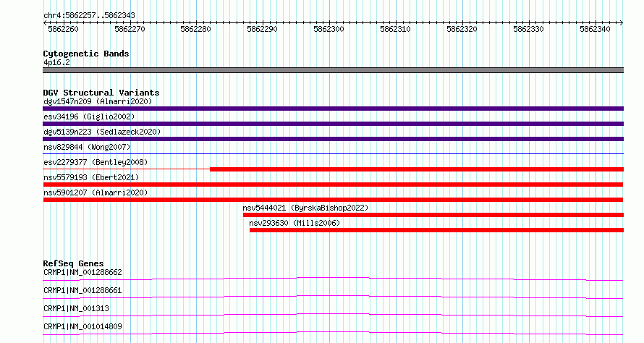Click the thin blue line of nsv829844

click(333, 153)
